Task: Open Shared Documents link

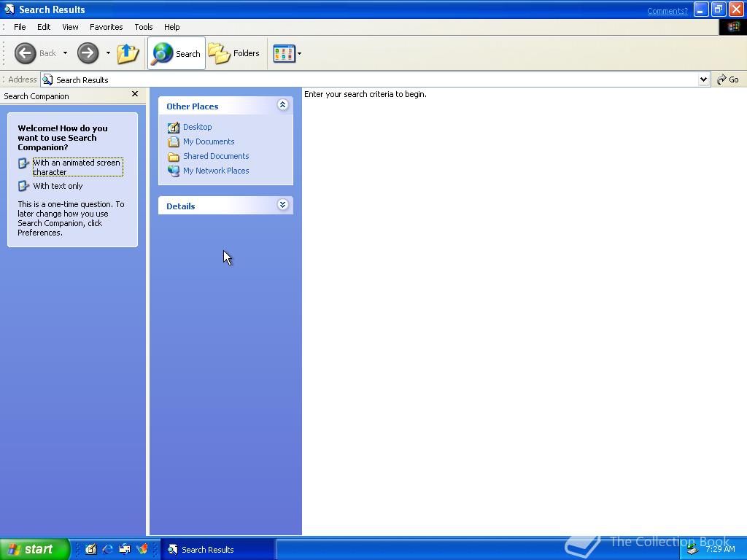Action: (216, 156)
